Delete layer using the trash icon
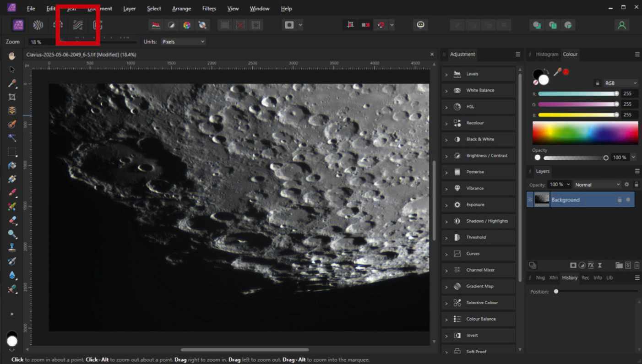The height and width of the screenshot is (364, 642). point(637,265)
